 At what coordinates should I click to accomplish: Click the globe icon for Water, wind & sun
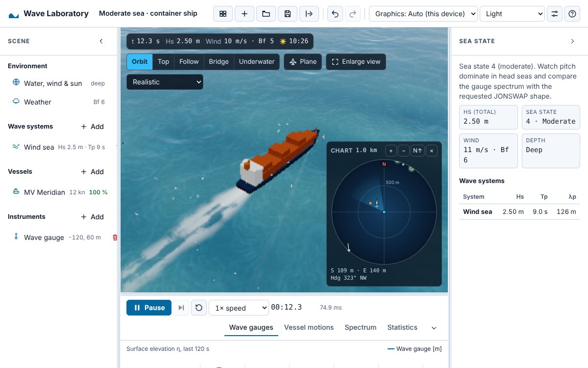pyautogui.click(x=16, y=83)
